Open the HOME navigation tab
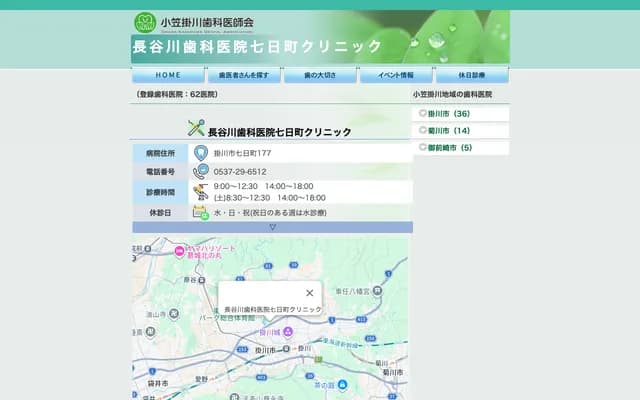Screen dimensions: 640x400 pyautogui.click(x=168, y=75)
